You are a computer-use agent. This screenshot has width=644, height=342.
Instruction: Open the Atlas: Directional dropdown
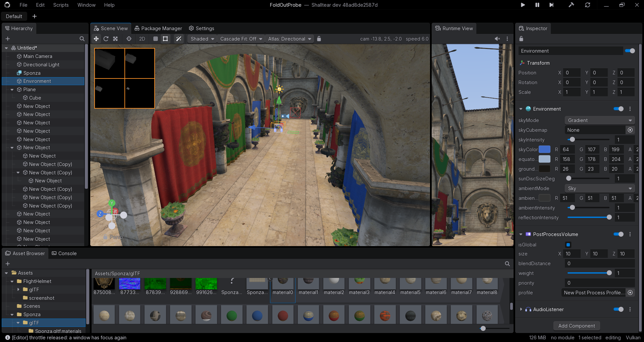click(x=290, y=39)
